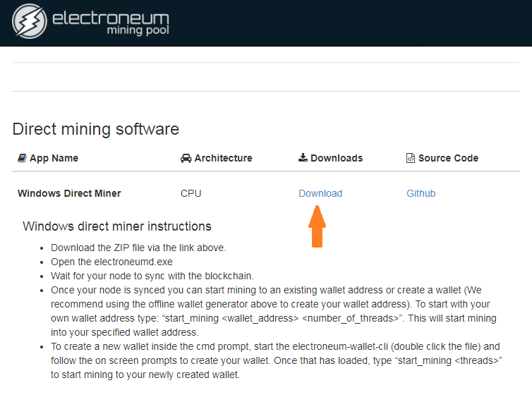Screen dimensions: 532x402
Task: Click the Electroneum lightning bolt logo
Action: click(30, 21)
